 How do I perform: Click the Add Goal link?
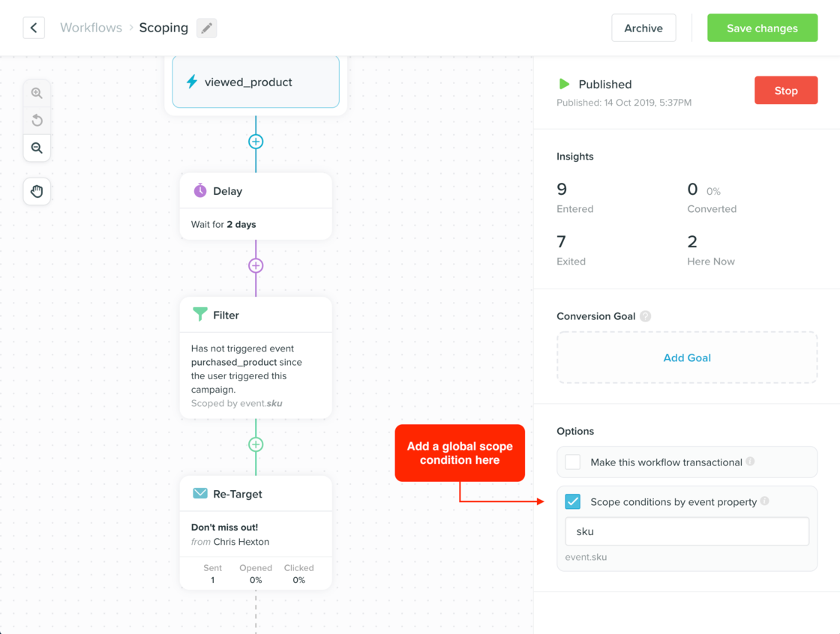click(686, 357)
